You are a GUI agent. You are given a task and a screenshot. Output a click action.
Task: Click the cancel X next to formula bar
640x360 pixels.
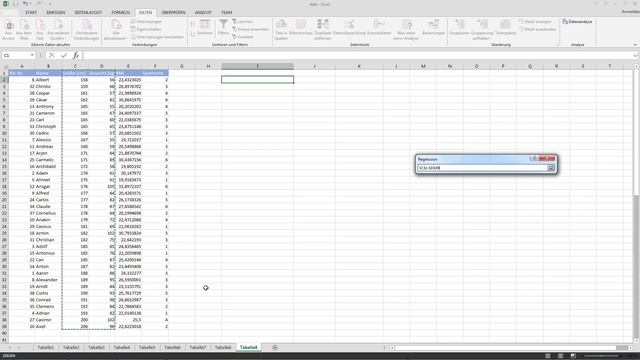point(51,55)
